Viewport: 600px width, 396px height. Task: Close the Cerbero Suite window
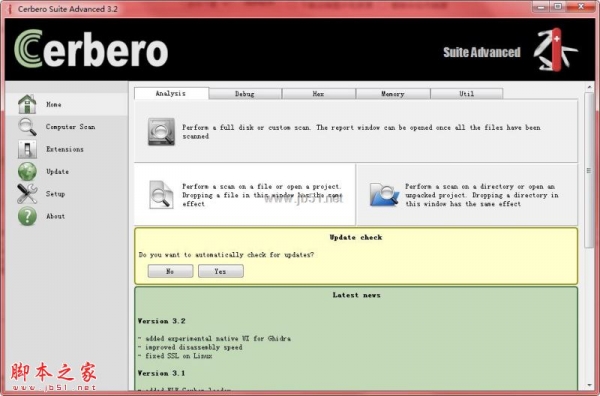pyautogui.click(x=581, y=7)
